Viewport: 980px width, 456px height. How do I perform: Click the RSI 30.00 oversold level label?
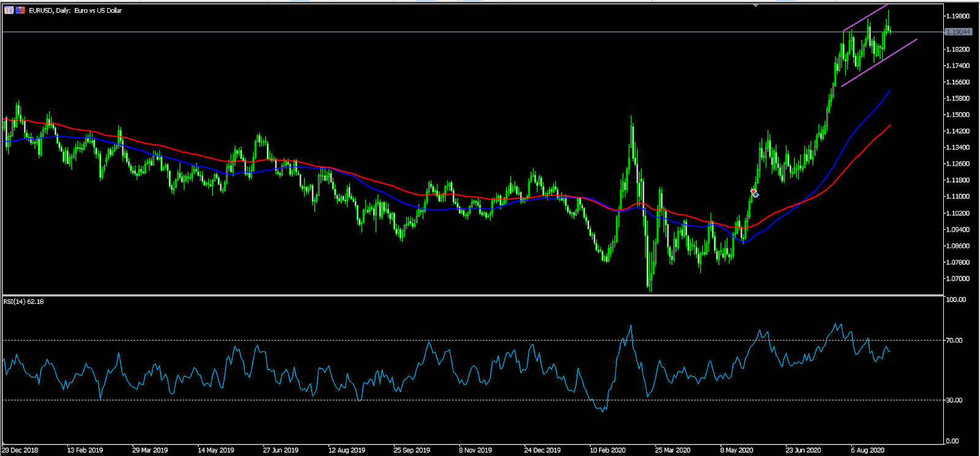pyautogui.click(x=954, y=400)
